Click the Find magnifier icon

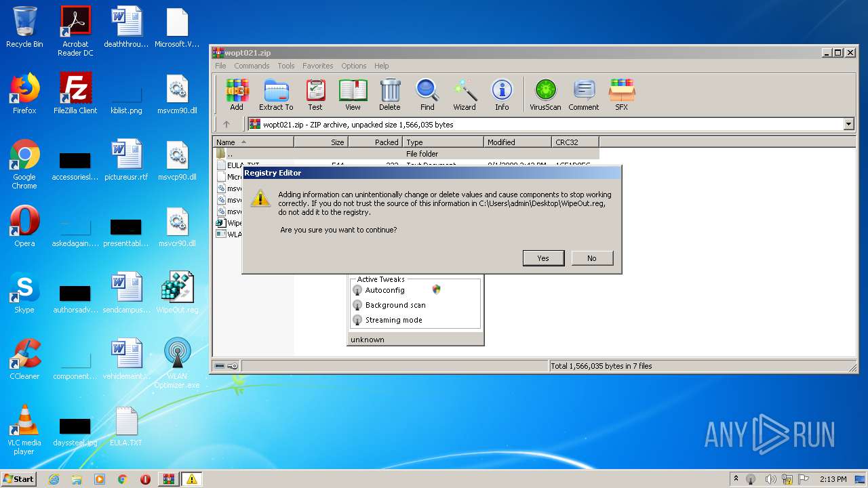coord(427,95)
